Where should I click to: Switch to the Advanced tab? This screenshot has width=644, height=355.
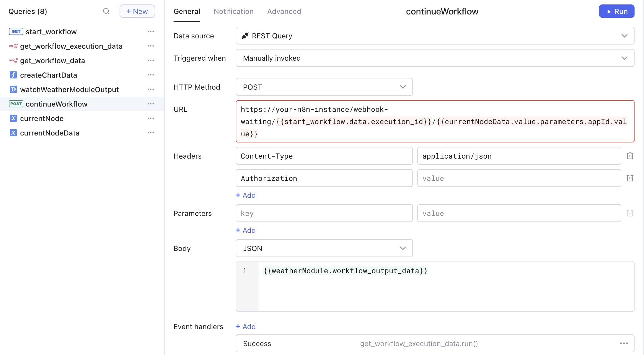click(284, 11)
